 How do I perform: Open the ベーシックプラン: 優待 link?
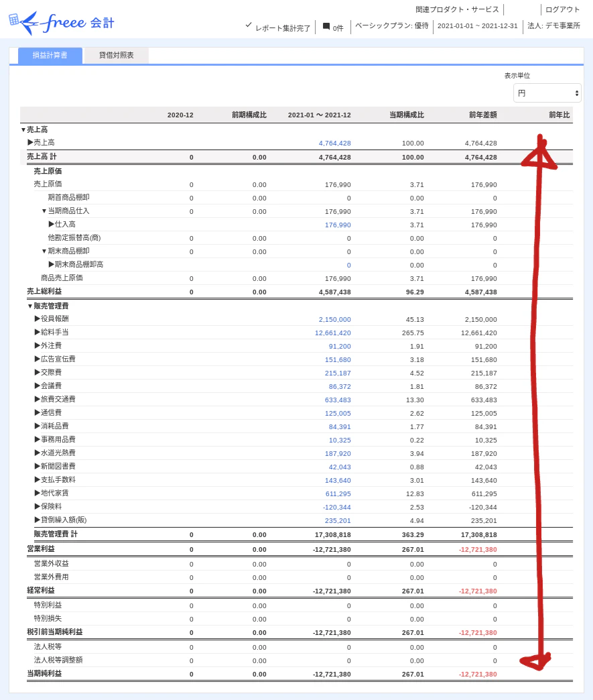coord(392,26)
